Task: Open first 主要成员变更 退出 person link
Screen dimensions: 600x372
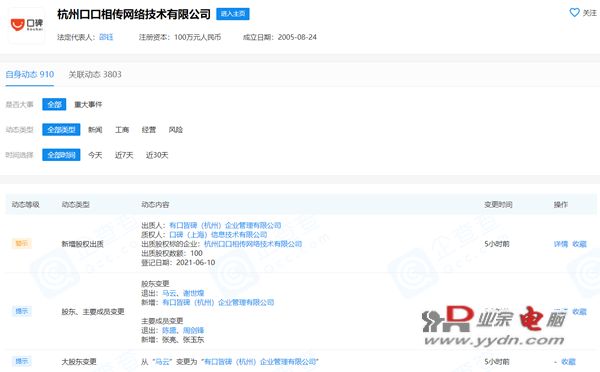Action: pos(169,330)
